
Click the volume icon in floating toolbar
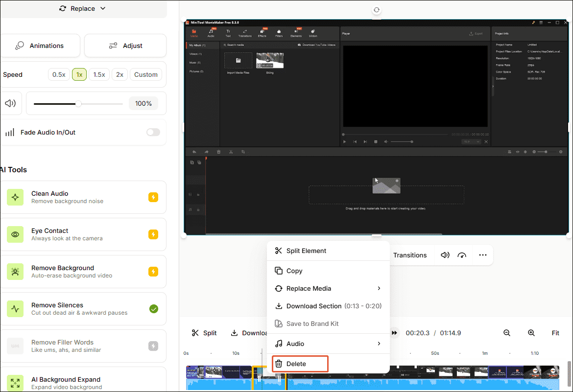click(445, 255)
